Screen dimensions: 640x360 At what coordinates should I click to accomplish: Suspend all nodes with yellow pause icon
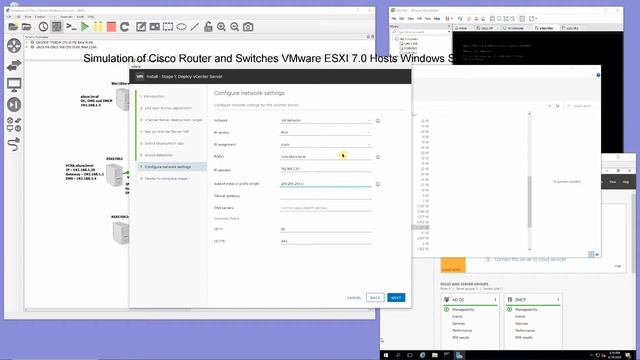click(98, 27)
